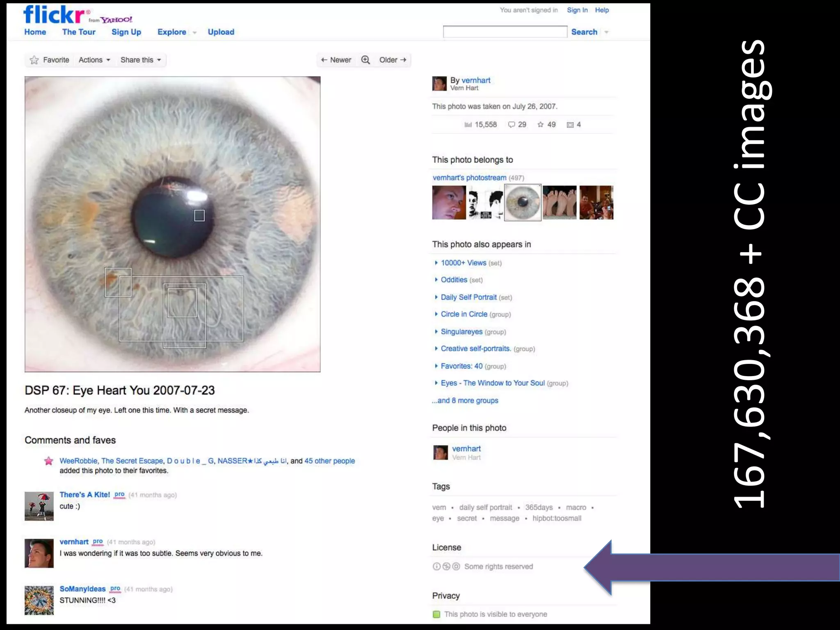Click the favorites star count icon
The height and width of the screenshot is (630, 840).
click(x=541, y=125)
